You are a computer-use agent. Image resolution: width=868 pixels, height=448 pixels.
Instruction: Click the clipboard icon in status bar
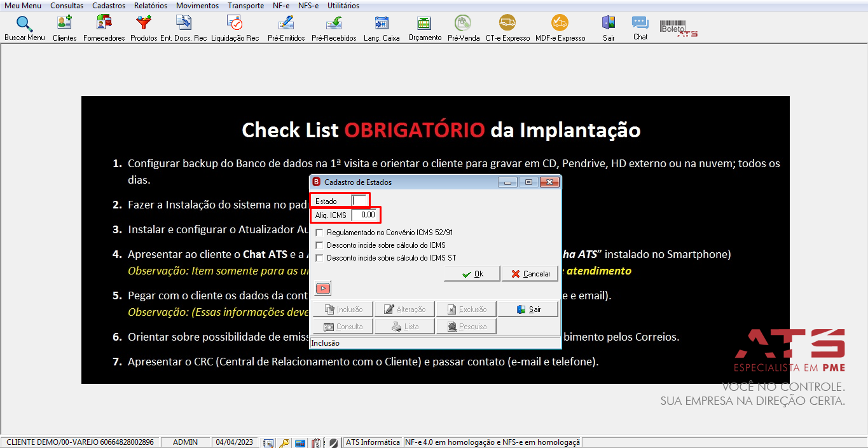point(316,442)
